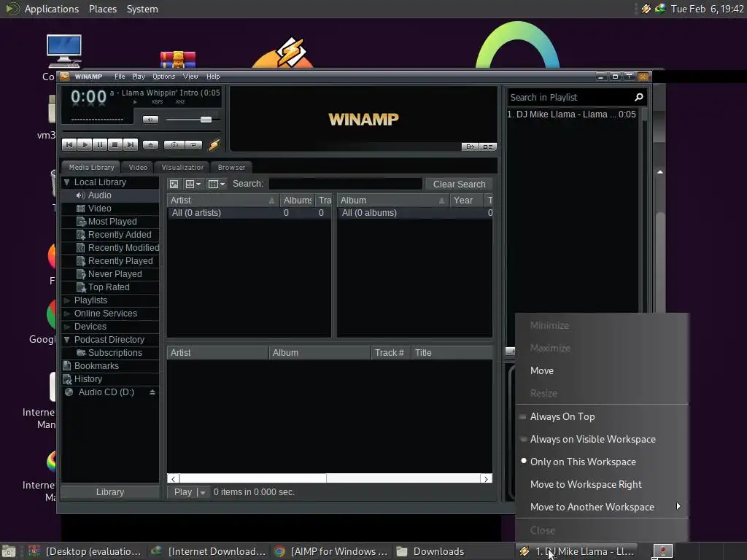
Task: Mute audio with the speaker button
Action: 150,120
